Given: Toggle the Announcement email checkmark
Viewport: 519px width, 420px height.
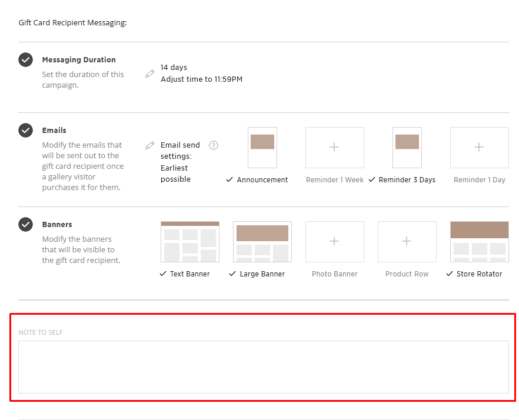Looking at the screenshot, I should (x=230, y=180).
